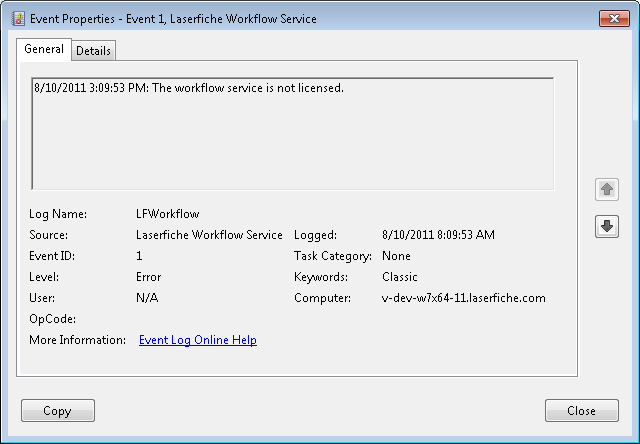
Task: Open the Details tab
Action: click(94, 50)
